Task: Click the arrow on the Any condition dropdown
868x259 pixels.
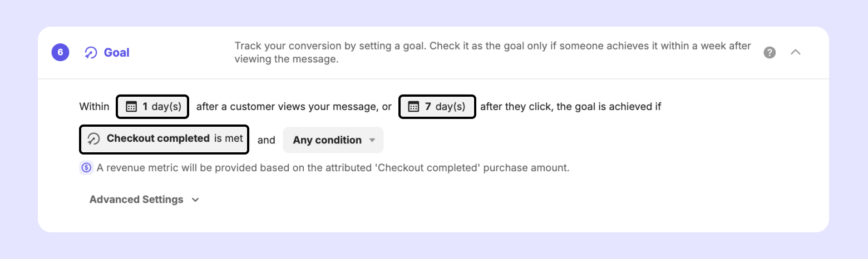Action: tap(372, 140)
